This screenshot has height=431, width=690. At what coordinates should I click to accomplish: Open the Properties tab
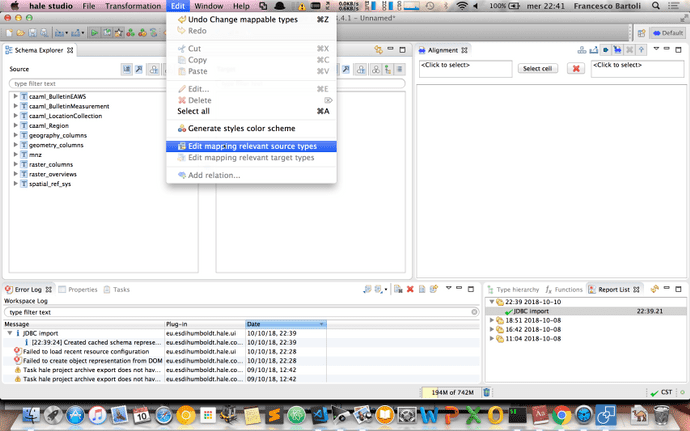click(x=82, y=289)
